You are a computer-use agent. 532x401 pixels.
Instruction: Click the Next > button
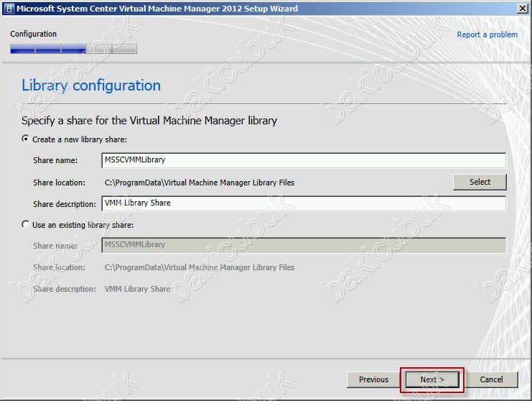pyautogui.click(x=432, y=379)
